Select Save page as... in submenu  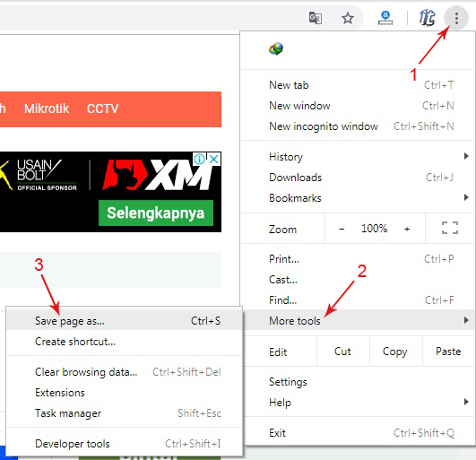(x=125, y=321)
